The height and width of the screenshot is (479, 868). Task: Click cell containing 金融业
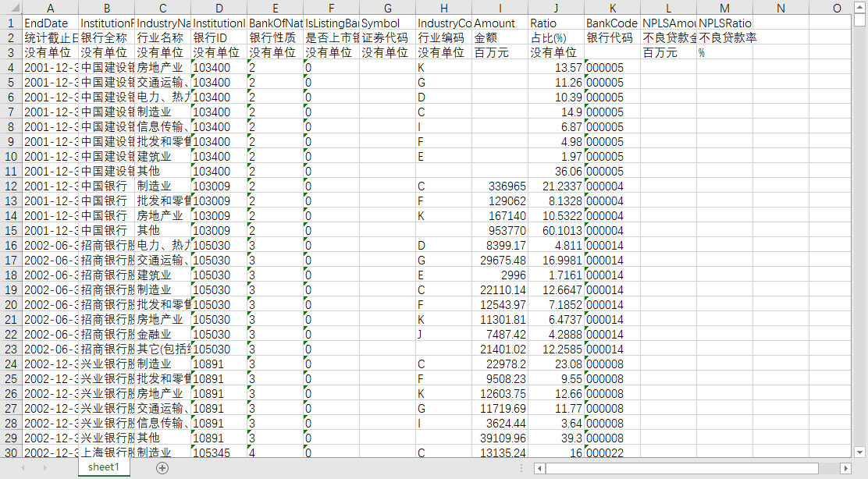point(162,335)
